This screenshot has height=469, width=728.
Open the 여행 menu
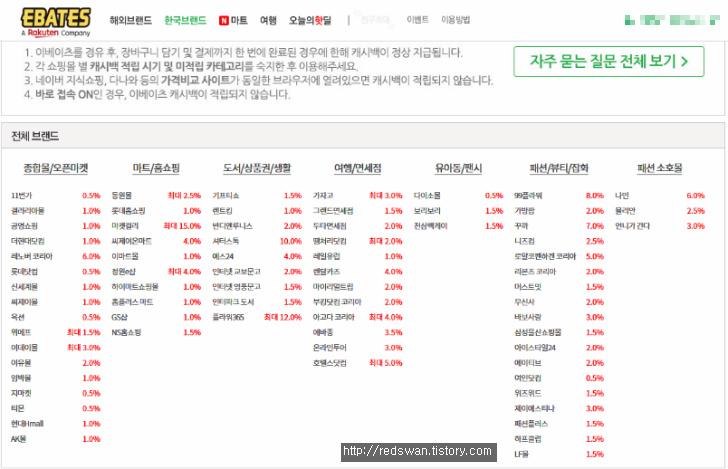(268, 20)
